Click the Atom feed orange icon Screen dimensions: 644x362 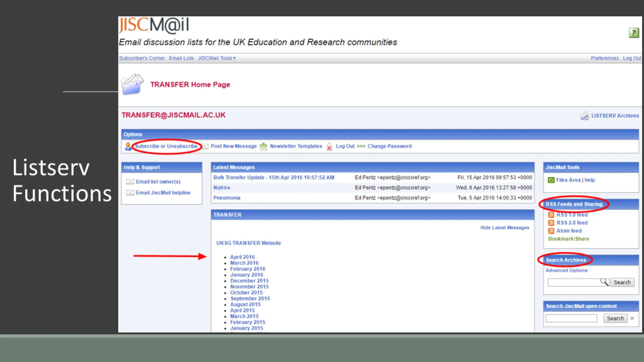[x=551, y=231]
